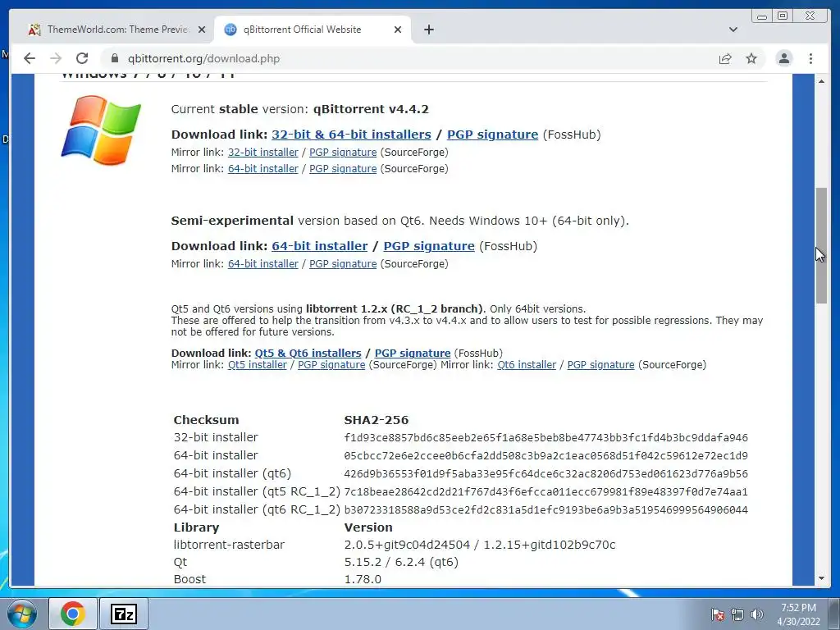Share this page using the share icon
Image resolution: width=840 pixels, height=630 pixels.
pos(725,58)
